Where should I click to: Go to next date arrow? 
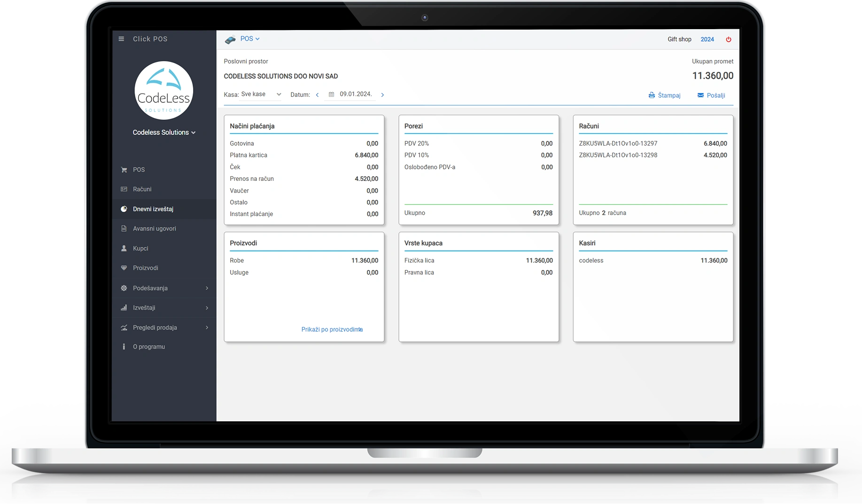tap(382, 95)
